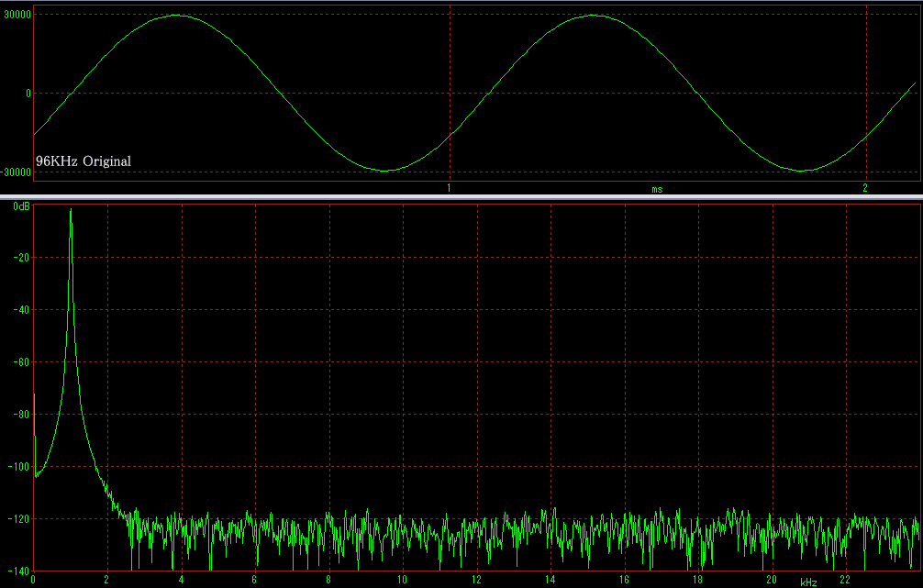Click the "20" kHz frequency axis label

pyautogui.click(x=772, y=580)
